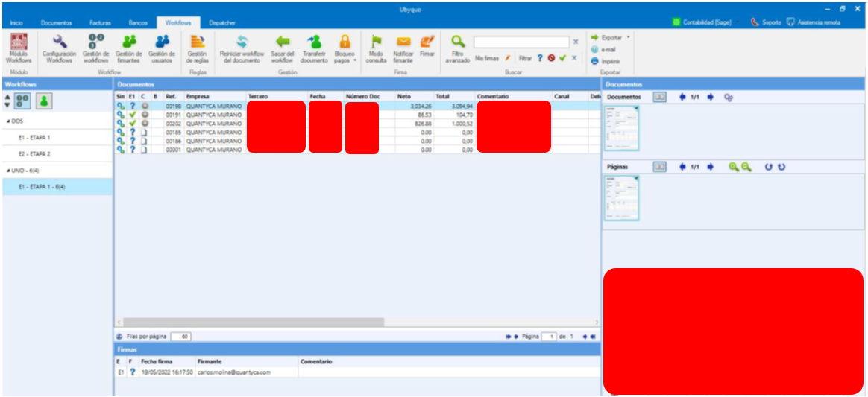
Task: Open the Módulo Workflows icon
Action: pos(19,48)
